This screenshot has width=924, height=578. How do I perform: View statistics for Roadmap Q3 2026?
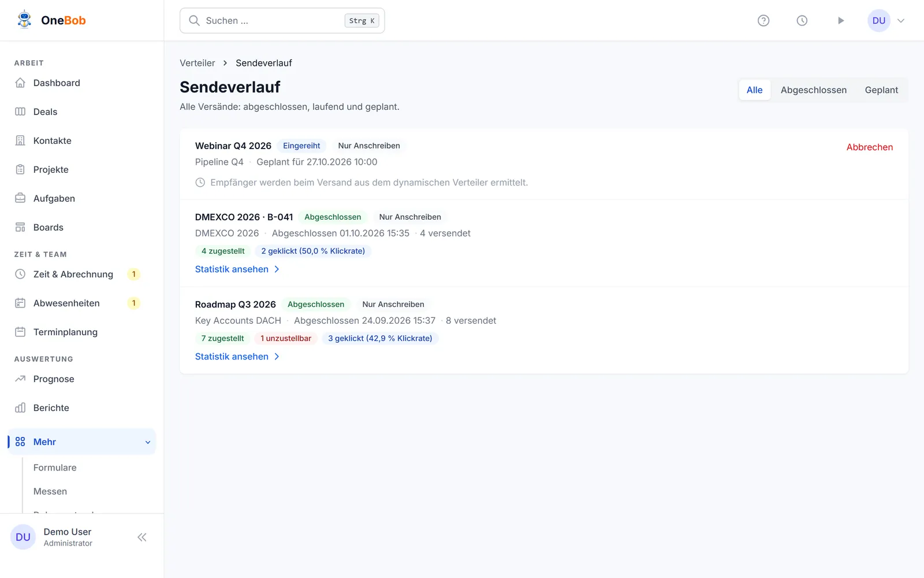237,357
